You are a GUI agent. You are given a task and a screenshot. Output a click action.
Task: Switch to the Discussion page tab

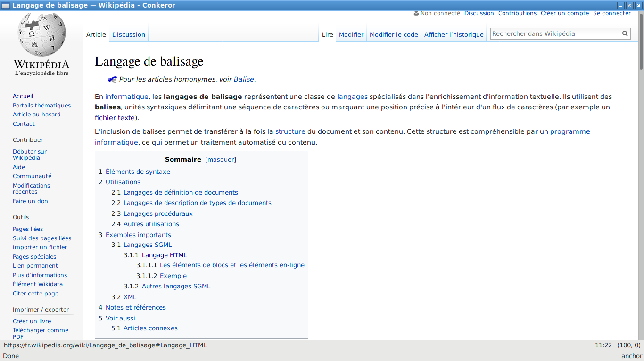(x=129, y=34)
